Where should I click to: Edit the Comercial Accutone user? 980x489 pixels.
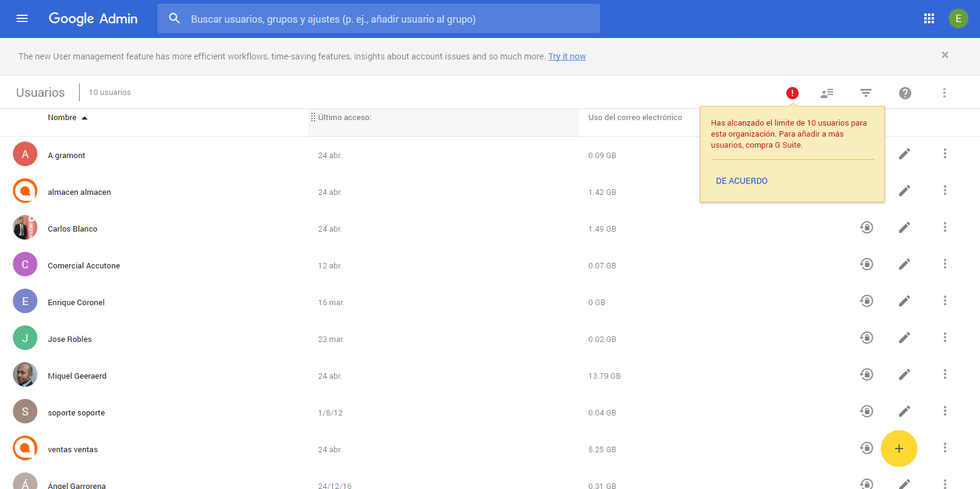pos(904,264)
